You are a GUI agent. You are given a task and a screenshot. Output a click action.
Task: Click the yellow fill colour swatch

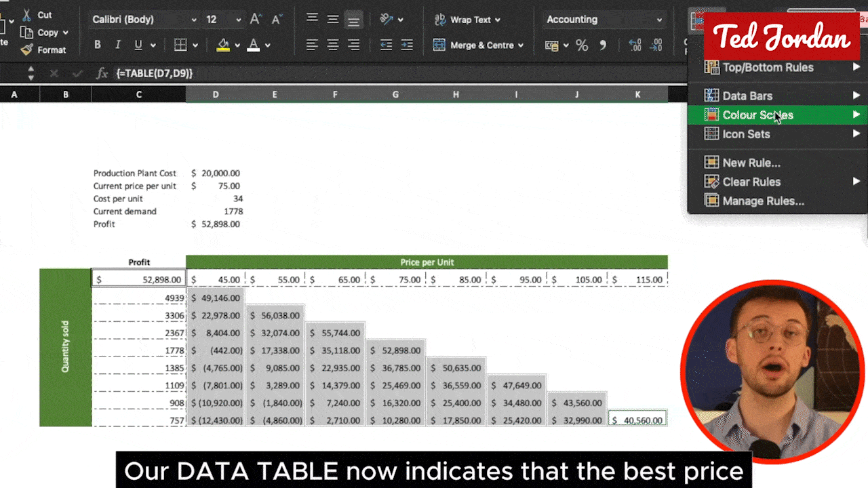click(223, 45)
